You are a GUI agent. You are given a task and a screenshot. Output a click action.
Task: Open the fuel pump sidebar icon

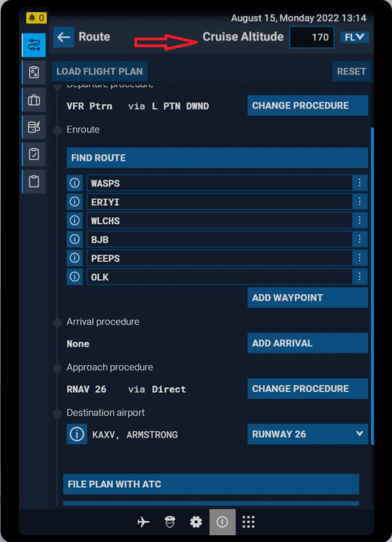coord(34,127)
